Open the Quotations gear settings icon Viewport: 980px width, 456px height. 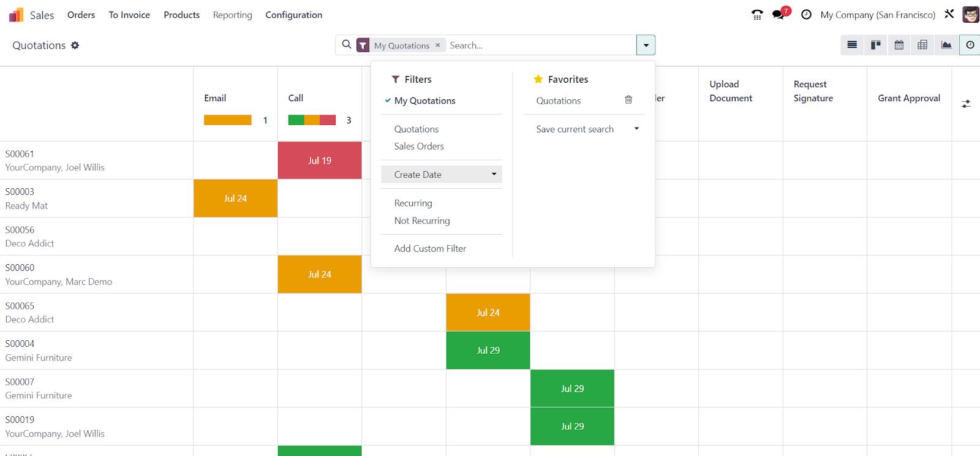coord(75,45)
